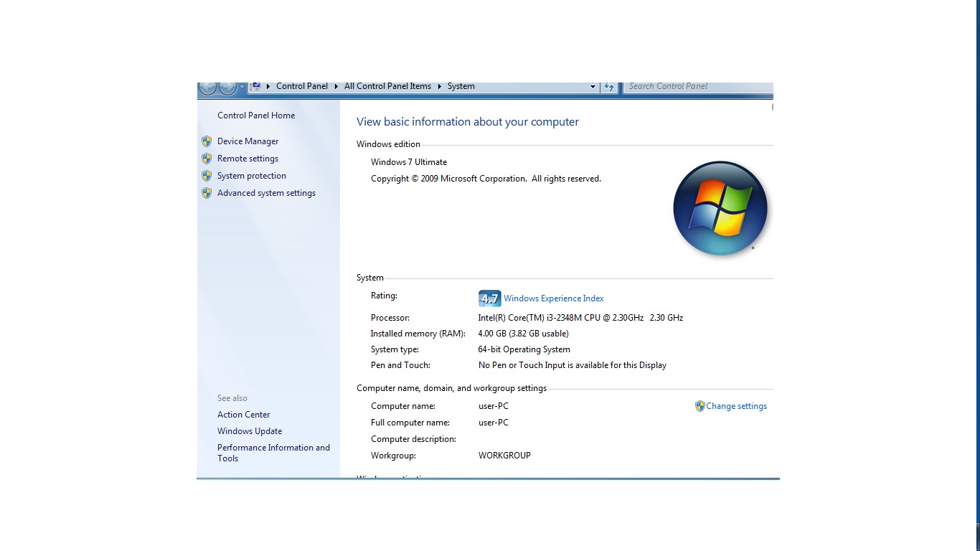Click the Full computer name value user-PC
The image size is (980, 551).
[x=494, y=423]
